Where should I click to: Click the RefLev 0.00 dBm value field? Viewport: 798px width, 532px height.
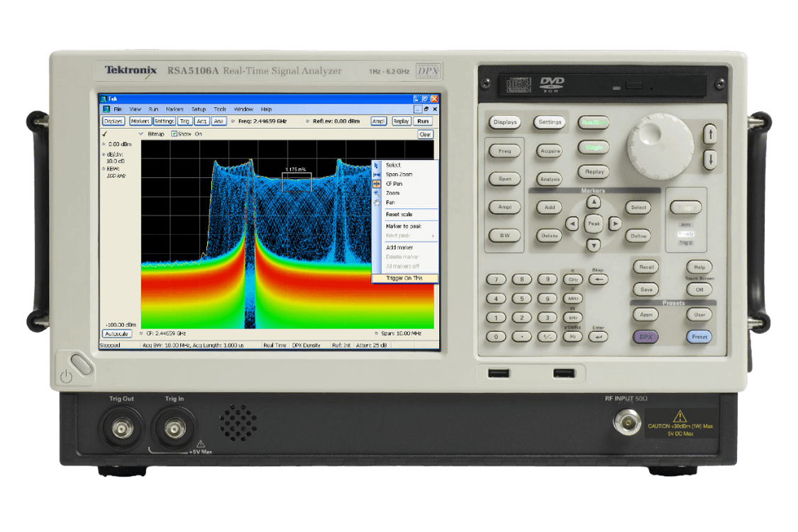click(x=336, y=121)
